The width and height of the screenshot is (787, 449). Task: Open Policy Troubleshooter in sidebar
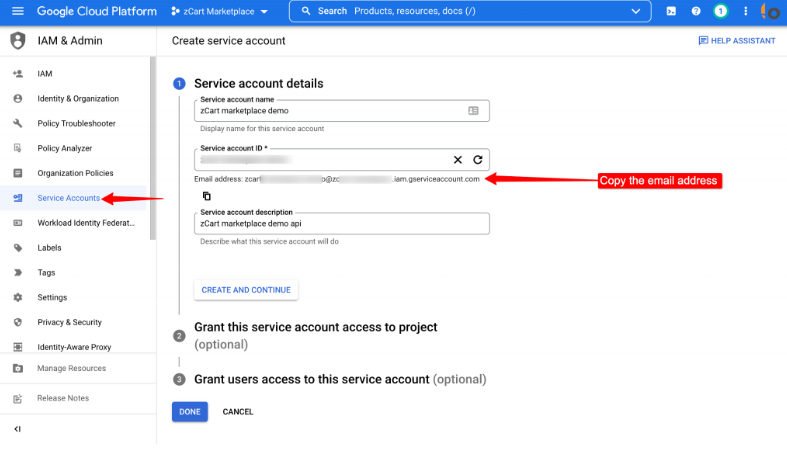(76, 124)
